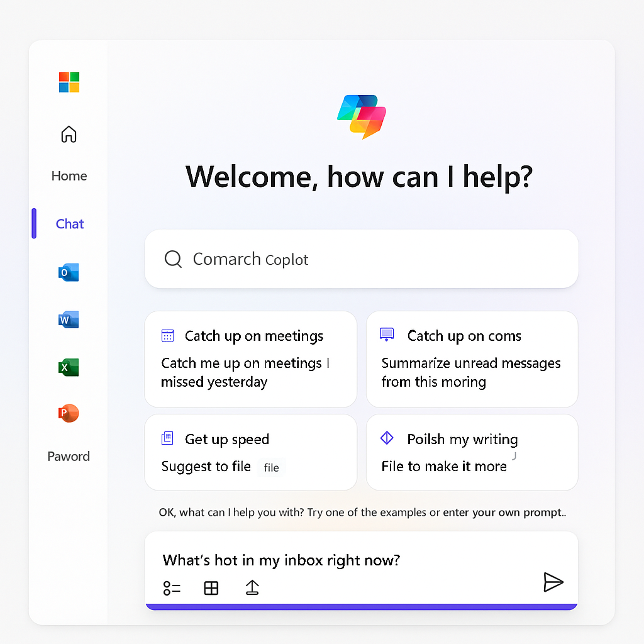The height and width of the screenshot is (644, 644).
Task: Open the prompt list options icon
Action: pyautogui.click(x=172, y=588)
